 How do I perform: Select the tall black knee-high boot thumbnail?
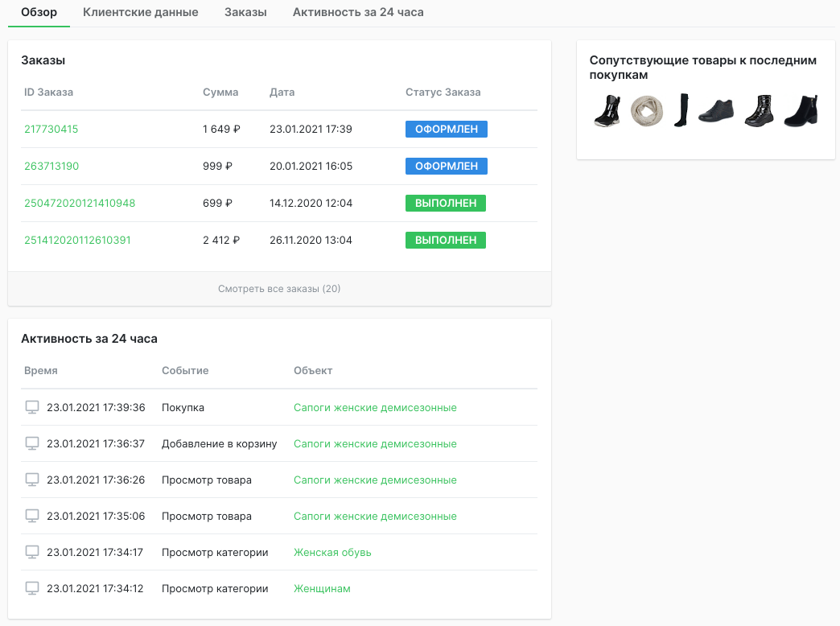coord(681,111)
